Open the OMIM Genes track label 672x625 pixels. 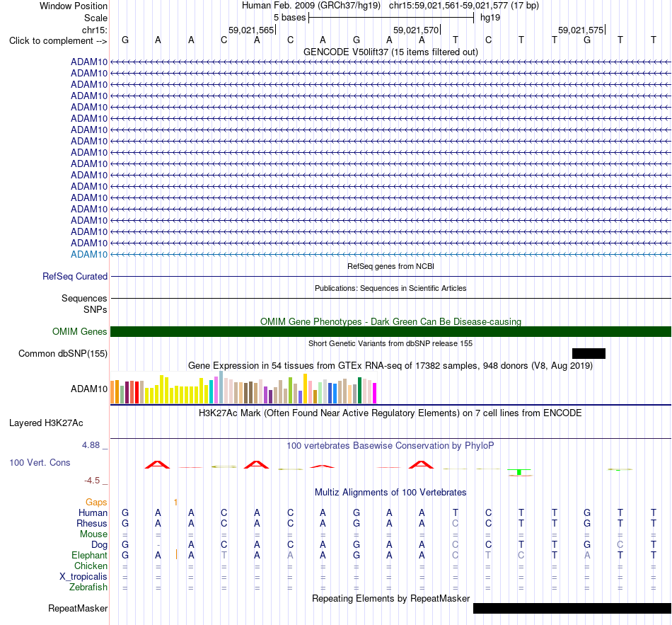(x=80, y=331)
